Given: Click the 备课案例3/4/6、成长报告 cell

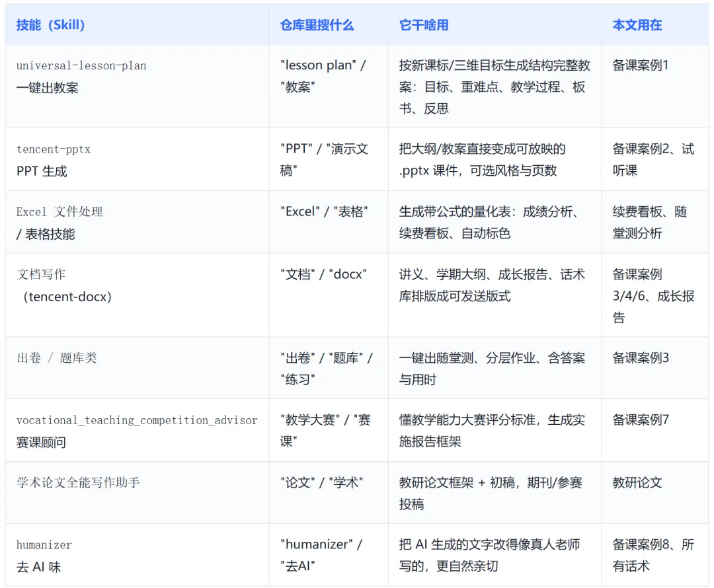Looking at the screenshot, I should [x=653, y=296].
